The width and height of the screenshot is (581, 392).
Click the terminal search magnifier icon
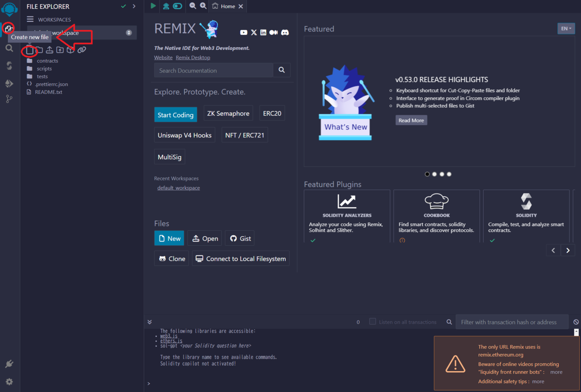coord(449,322)
